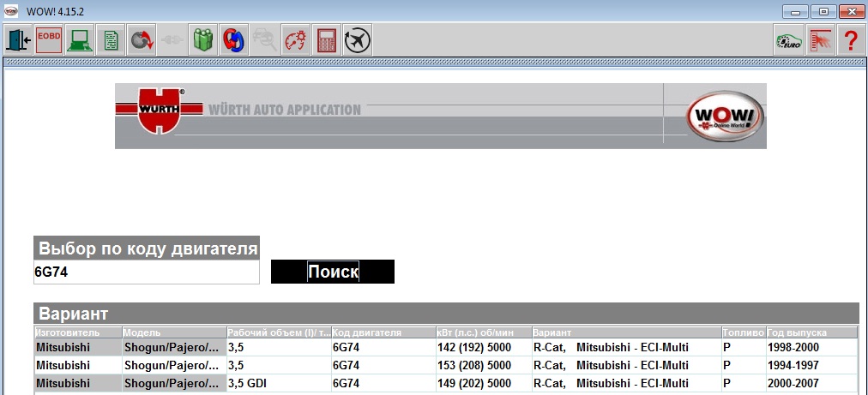
Task: Click the Würth logo in the banner
Action: point(159,110)
